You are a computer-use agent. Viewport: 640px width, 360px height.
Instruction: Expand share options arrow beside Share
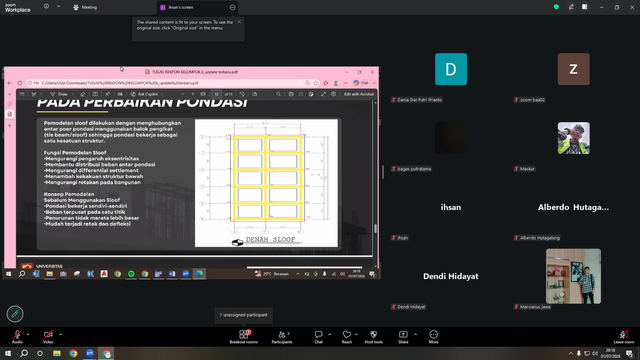point(416,334)
